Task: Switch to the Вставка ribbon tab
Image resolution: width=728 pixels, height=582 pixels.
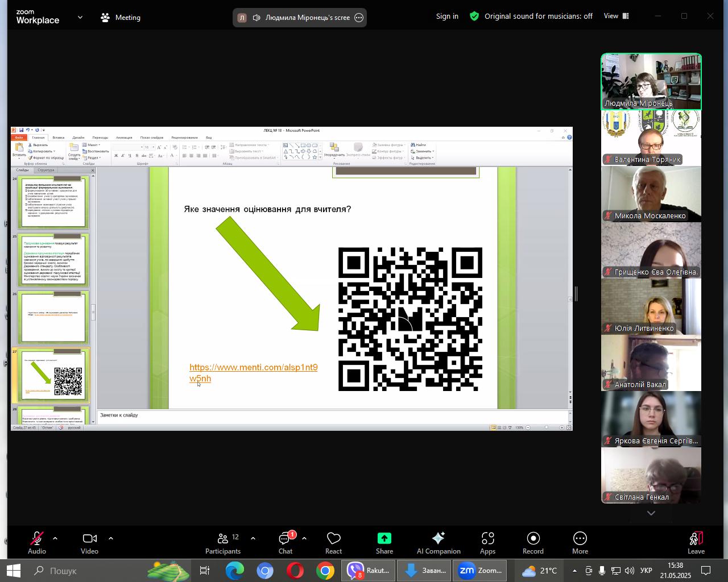Action: click(x=58, y=138)
